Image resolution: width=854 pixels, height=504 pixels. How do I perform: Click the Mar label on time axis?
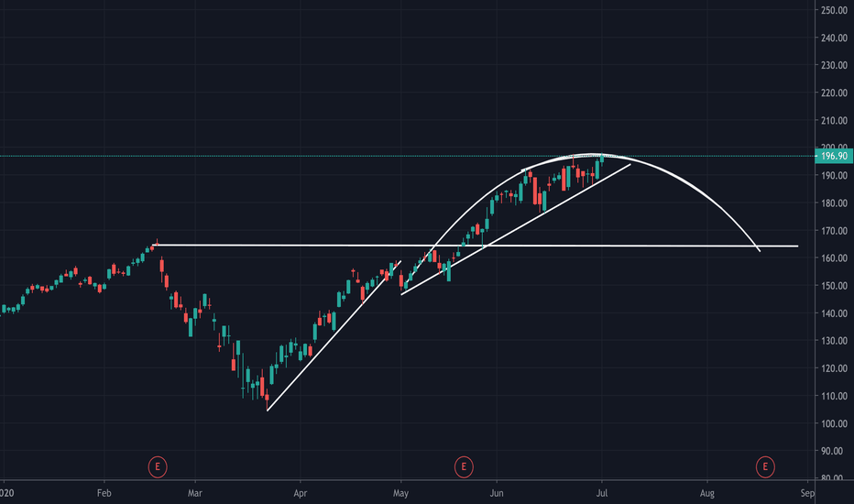tap(194, 493)
